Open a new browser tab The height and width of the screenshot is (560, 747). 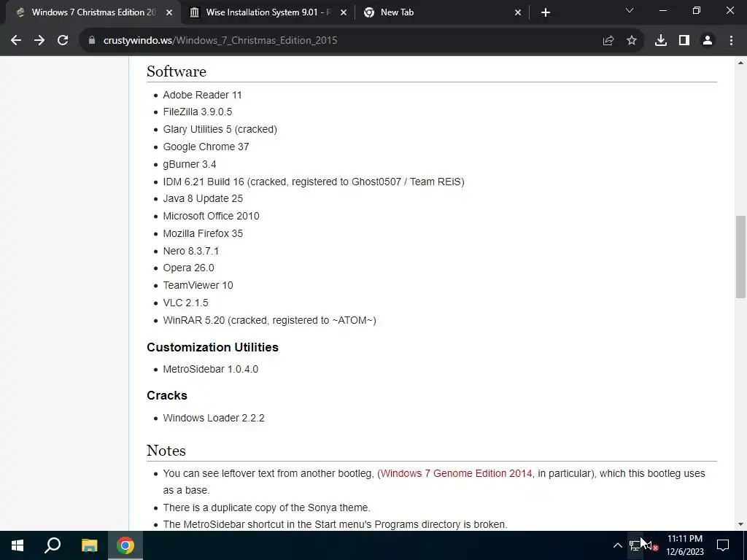point(546,12)
